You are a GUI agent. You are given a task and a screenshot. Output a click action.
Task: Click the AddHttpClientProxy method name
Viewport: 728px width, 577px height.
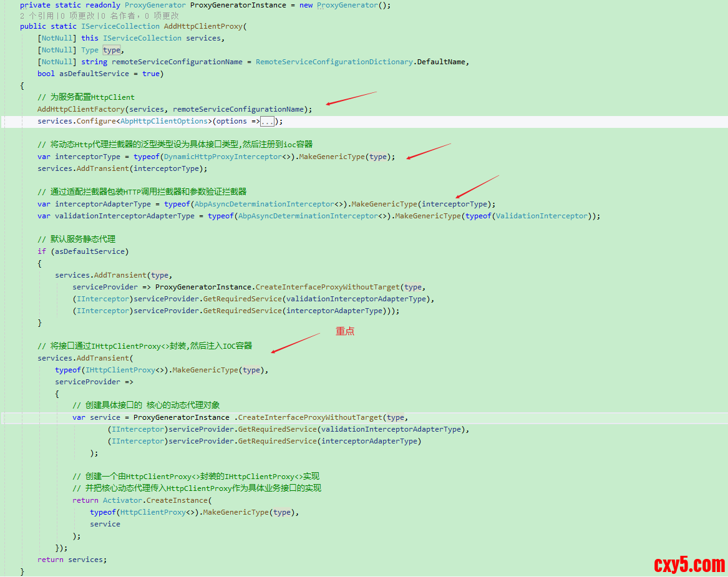[x=203, y=26]
